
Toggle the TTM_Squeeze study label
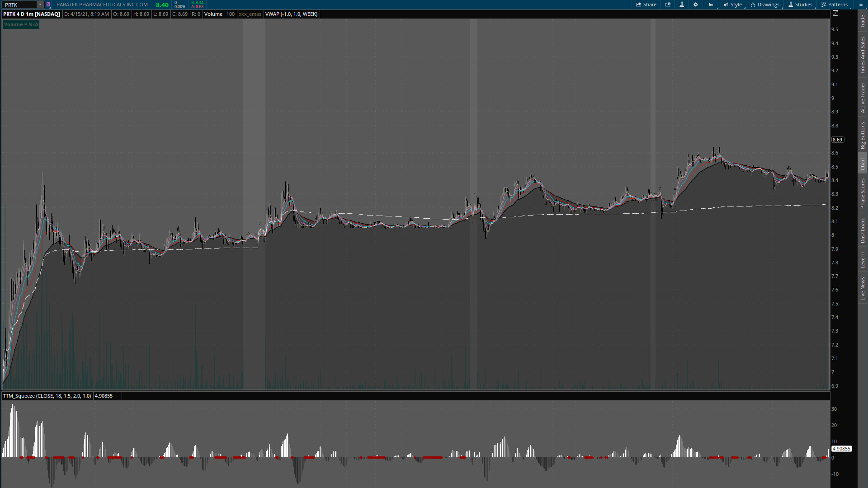[47, 396]
